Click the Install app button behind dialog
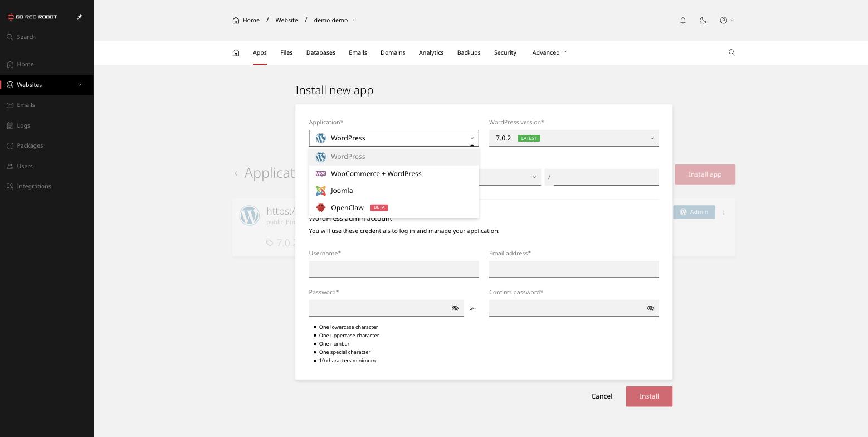Screen dimensions: 868x437 [x=705, y=174]
